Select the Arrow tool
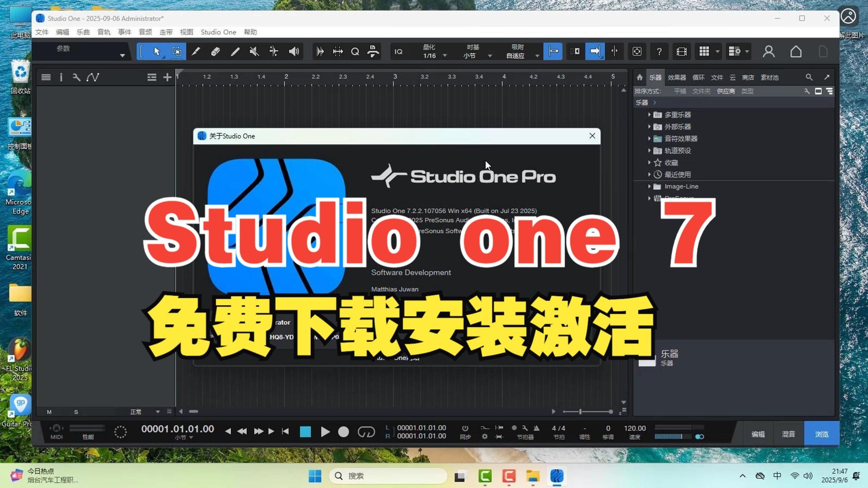Image resolution: width=868 pixels, height=488 pixels. pyautogui.click(x=157, y=52)
